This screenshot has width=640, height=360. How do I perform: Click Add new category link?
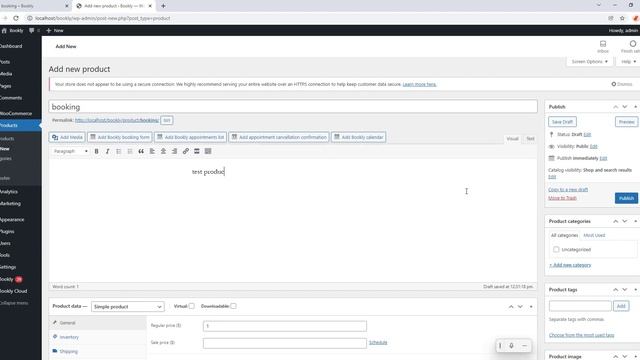click(570, 265)
